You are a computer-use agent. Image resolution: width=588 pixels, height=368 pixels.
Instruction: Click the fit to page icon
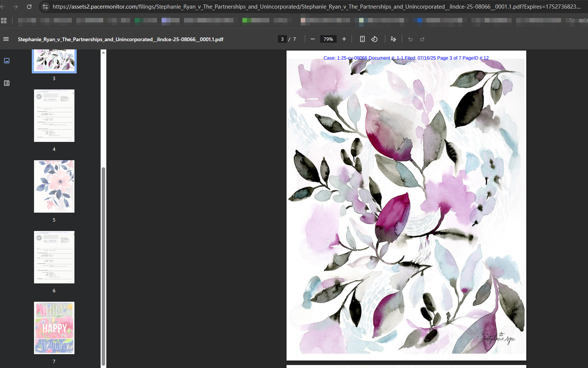pyautogui.click(x=362, y=39)
